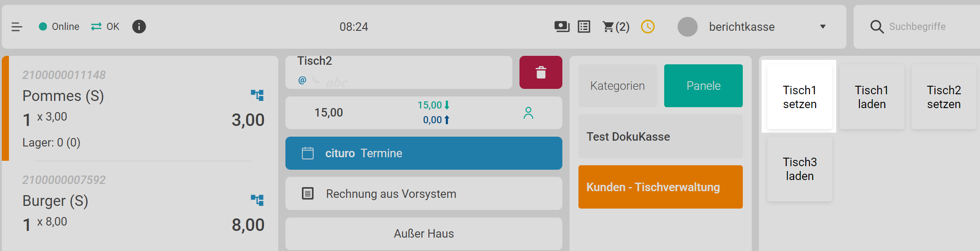The height and width of the screenshot is (251, 980).
Task: Open the cituro Termine button
Action: (423, 153)
